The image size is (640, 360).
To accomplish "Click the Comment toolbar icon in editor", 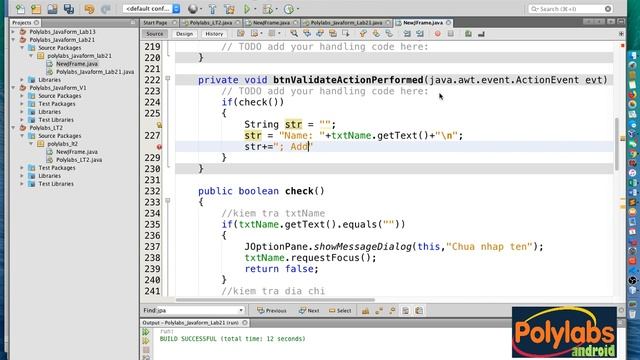I will [x=468, y=33].
